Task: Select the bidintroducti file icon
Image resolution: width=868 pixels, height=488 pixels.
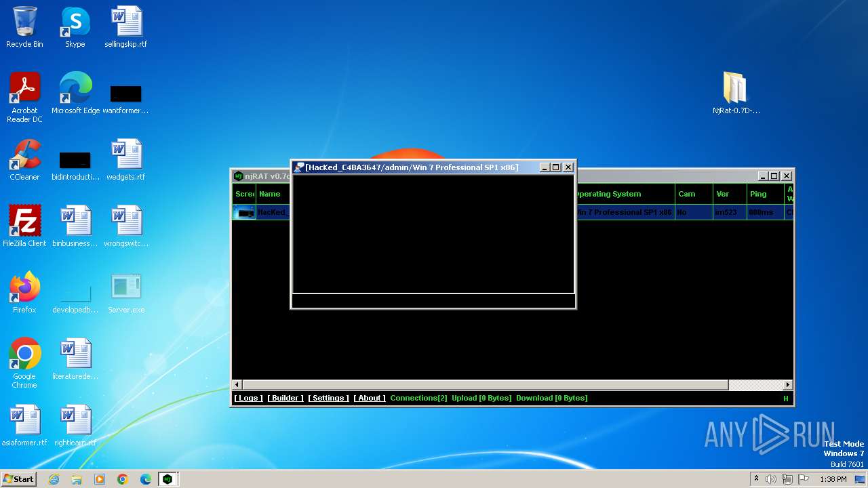Action: (x=75, y=165)
